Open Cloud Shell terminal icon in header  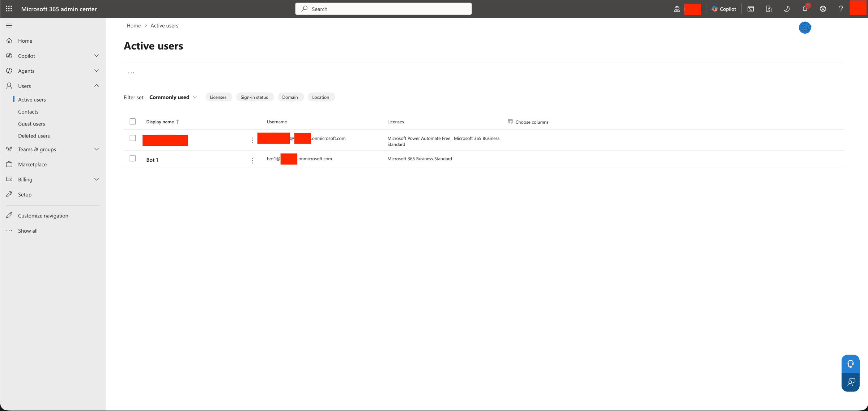pos(751,9)
